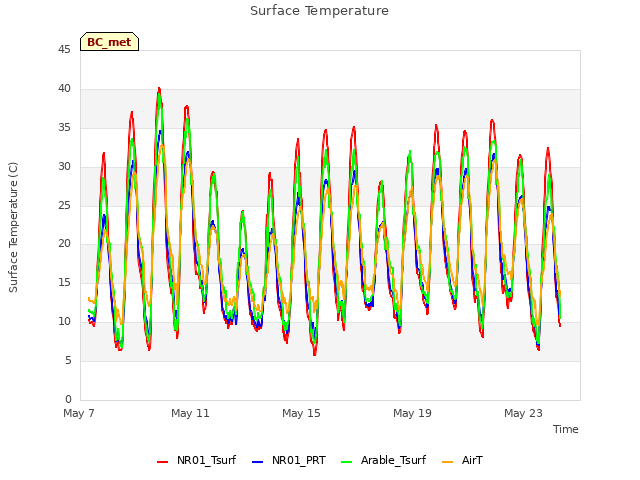The width and height of the screenshot is (640, 480).
Task: Click the orange AirT legend swatch
Action: pos(447,462)
